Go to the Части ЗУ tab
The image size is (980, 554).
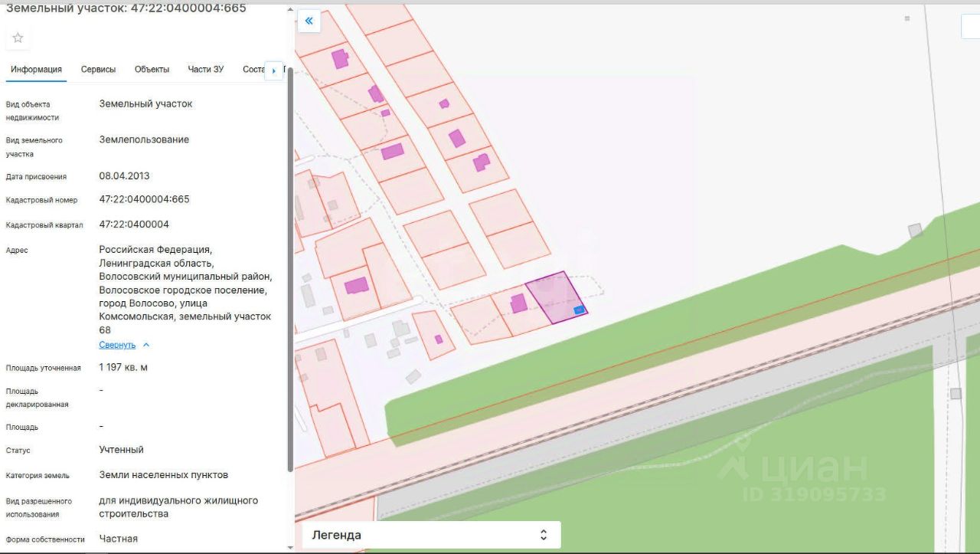pyautogui.click(x=206, y=70)
